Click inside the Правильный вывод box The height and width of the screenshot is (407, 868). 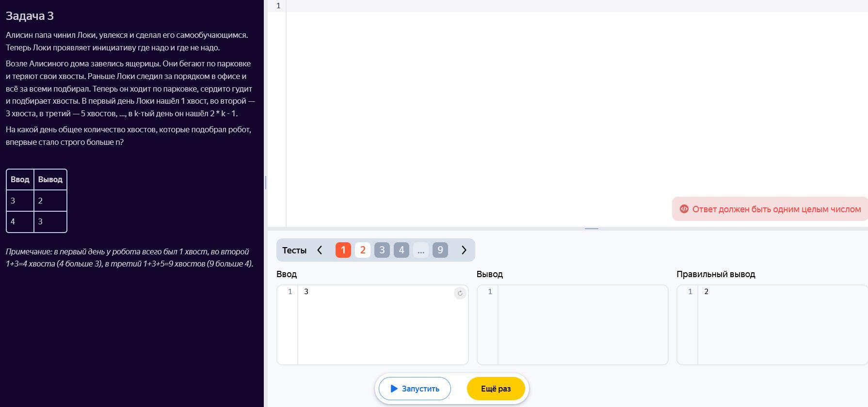(x=781, y=325)
